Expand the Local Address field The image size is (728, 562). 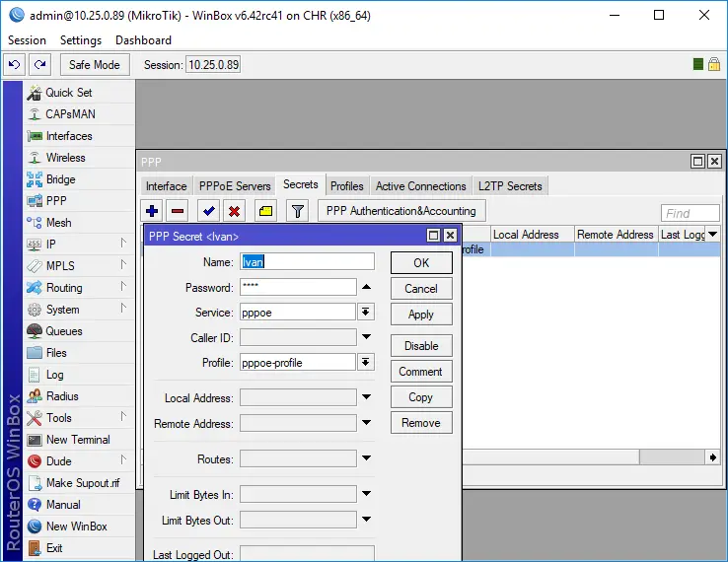(x=366, y=397)
